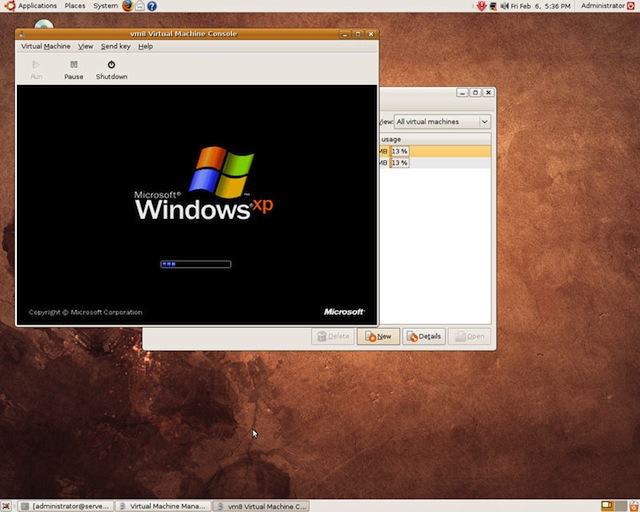Close the Virtual Machine Manager window
The image size is (640, 512).
pyautogui.click(x=488, y=93)
